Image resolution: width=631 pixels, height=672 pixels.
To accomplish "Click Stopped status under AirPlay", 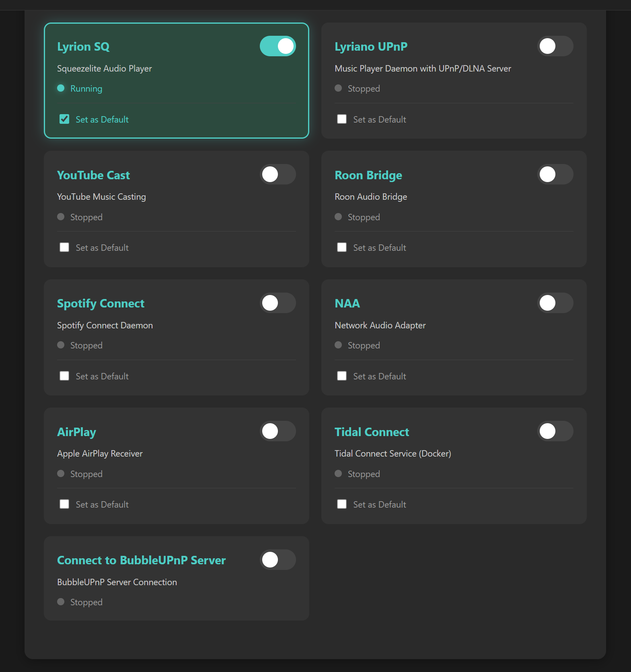I will click(86, 474).
